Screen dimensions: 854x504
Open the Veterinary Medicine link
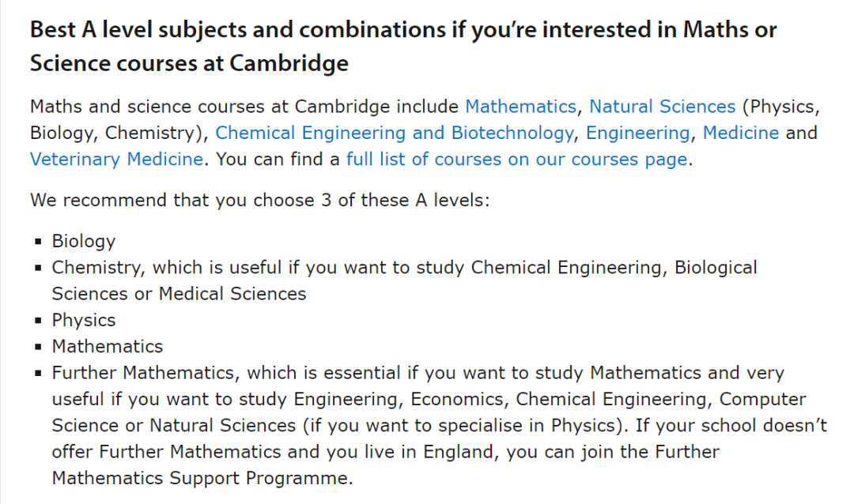tap(116, 160)
